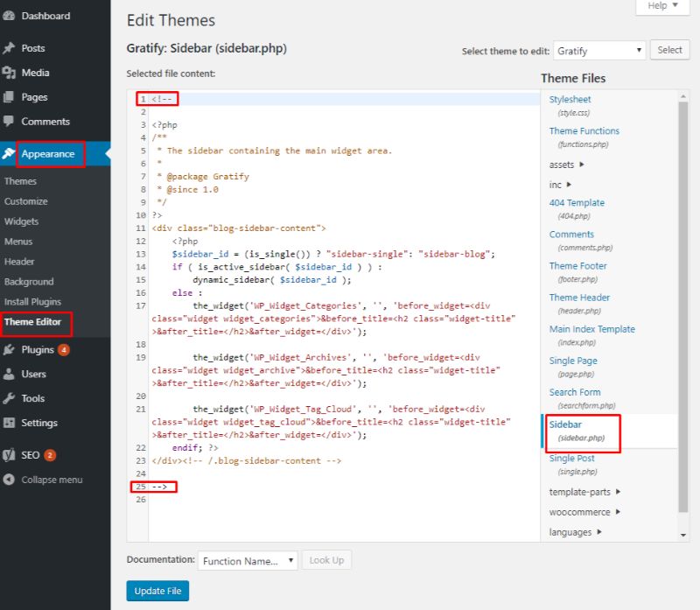Open the Function Name documentation dropdown
The width and height of the screenshot is (700, 610).
point(247,560)
